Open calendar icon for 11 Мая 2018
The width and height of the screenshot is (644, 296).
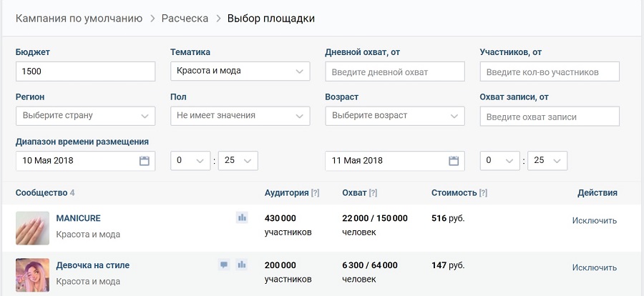pos(453,161)
